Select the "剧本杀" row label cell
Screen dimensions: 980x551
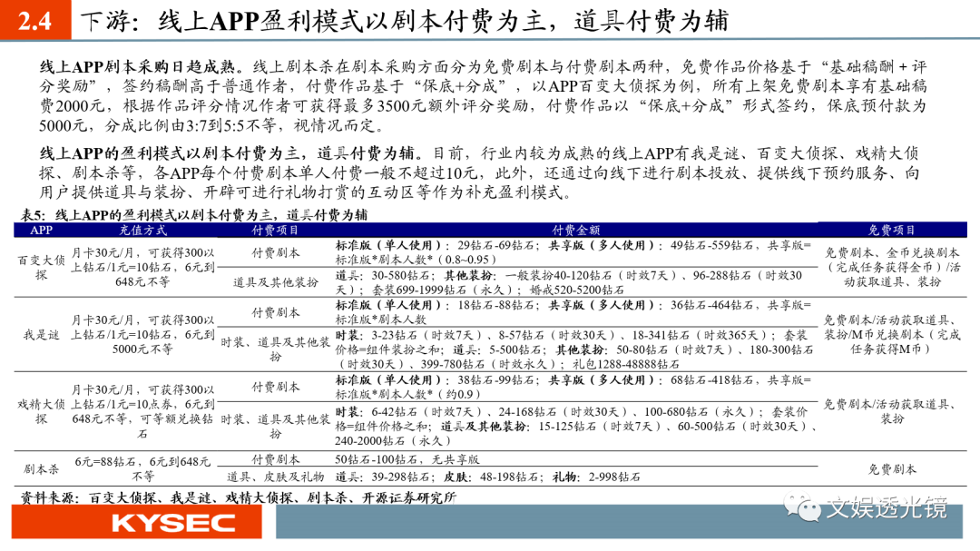point(41,469)
